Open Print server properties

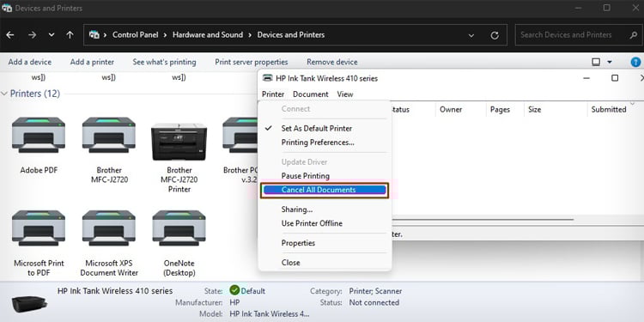click(x=252, y=62)
